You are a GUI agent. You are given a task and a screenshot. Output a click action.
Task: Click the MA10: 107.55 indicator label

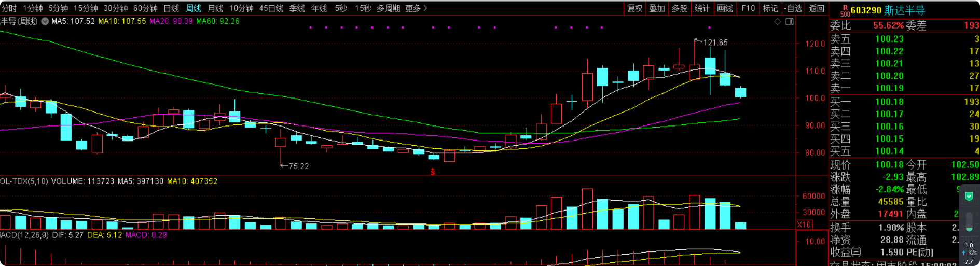coord(122,21)
